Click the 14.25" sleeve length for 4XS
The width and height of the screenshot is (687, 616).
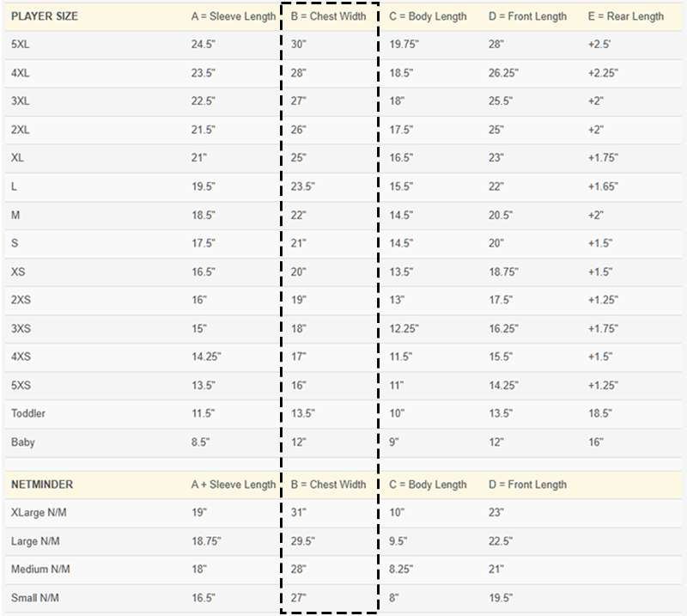tap(205, 357)
